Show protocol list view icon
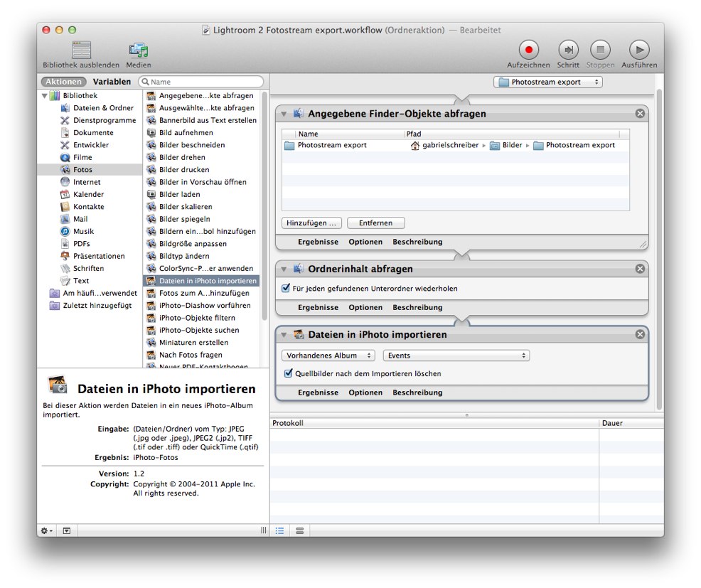The image size is (701, 588). coord(280,531)
